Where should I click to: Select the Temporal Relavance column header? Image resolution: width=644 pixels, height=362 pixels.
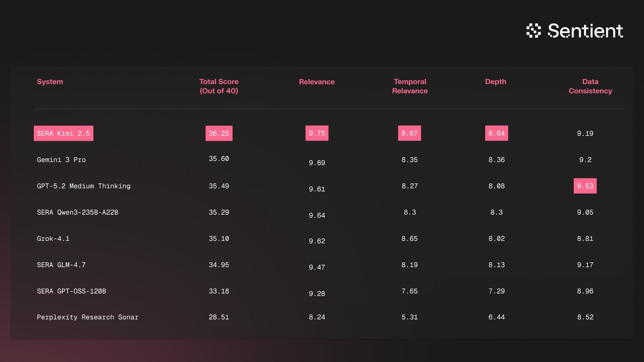[410, 86]
